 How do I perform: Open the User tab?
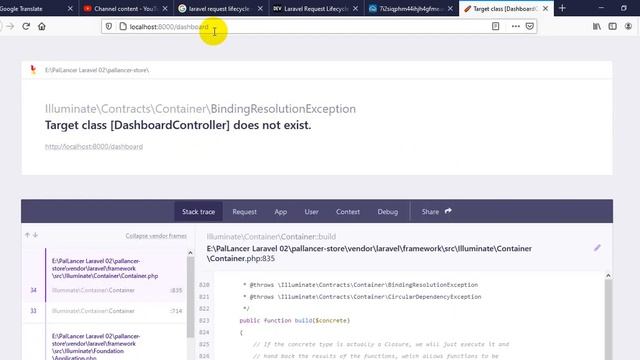[x=311, y=211]
